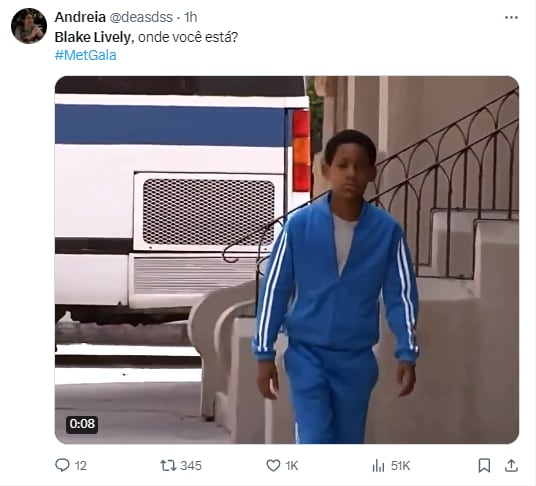Screen dimensions: 536x486
Task: Open the more options ellipsis menu
Action: (x=511, y=17)
